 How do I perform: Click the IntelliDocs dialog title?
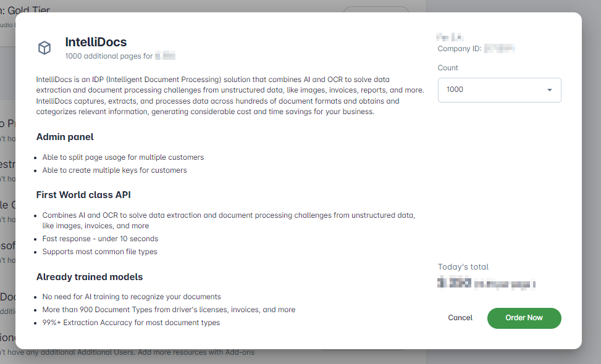click(x=96, y=42)
